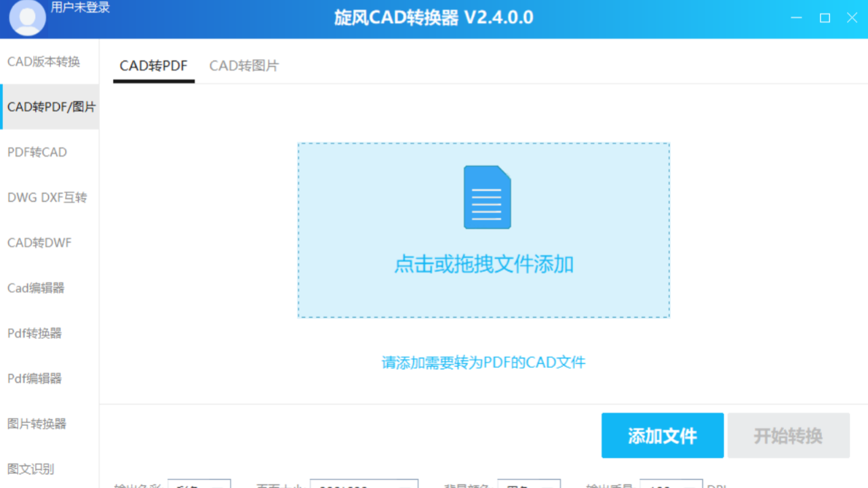The height and width of the screenshot is (488, 868).
Task: Select CAD转PDF/图片 in the sidebar
Action: [51, 107]
